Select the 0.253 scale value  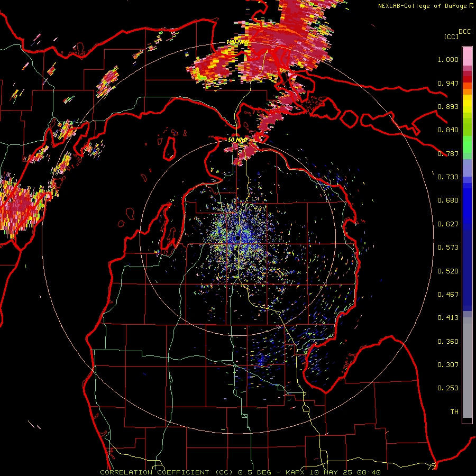[x=448, y=388]
